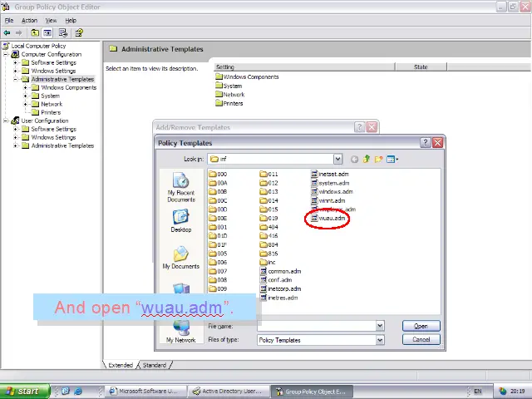Viewport: 532px width, 399px height.
Task: Expand the Network tree node
Action: [26, 104]
